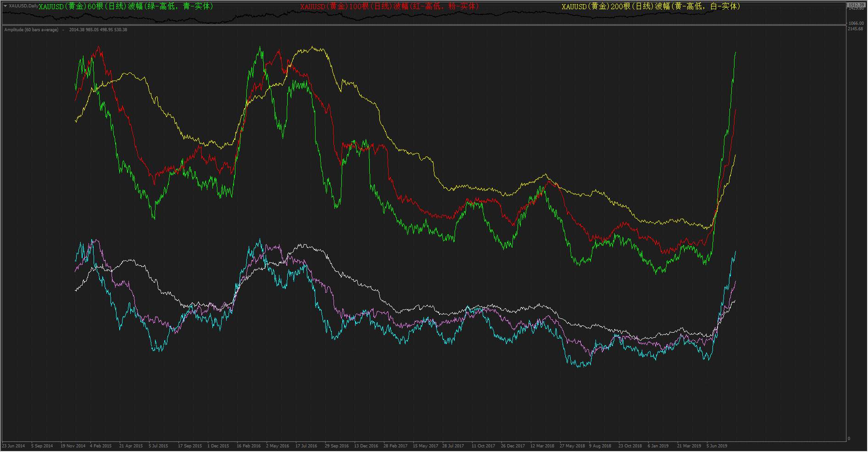This screenshot has height=452, width=868.
Task: Click the 12 Mar 2018 date label
Action: click(x=542, y=446)
